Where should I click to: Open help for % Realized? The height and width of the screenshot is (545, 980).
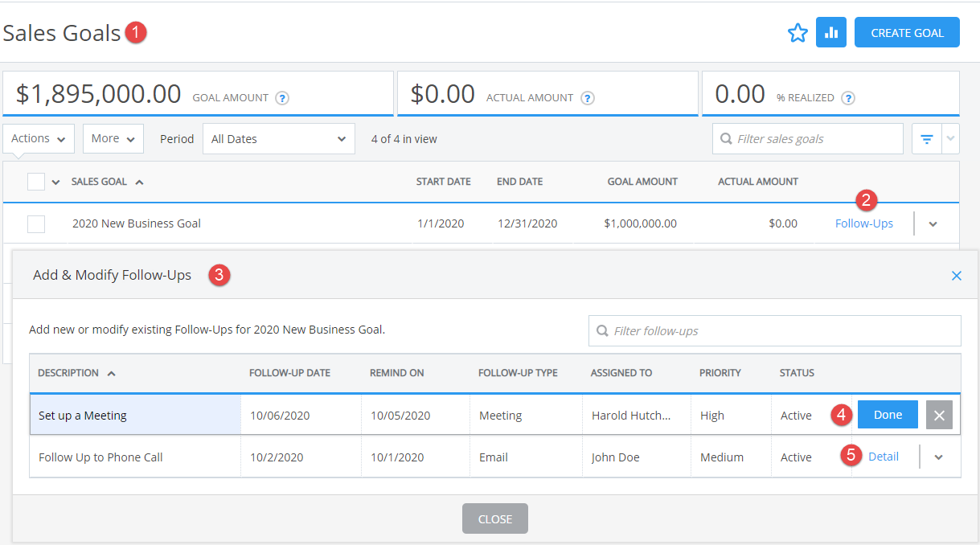click(x=848, y=98)
